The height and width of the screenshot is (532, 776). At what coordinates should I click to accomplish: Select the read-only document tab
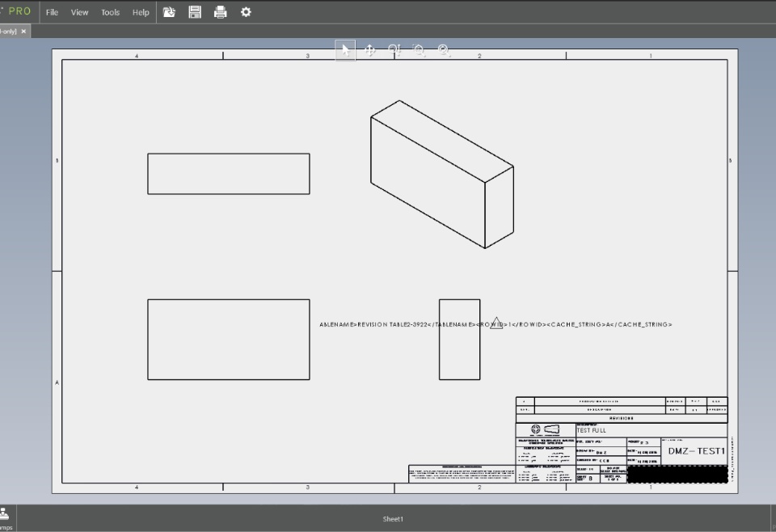pyautogui.click(x=8, y=32)
